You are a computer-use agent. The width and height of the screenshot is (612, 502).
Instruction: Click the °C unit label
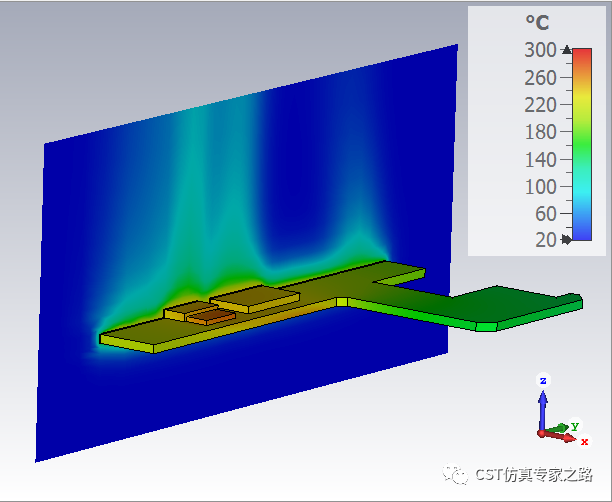point(537,23)
